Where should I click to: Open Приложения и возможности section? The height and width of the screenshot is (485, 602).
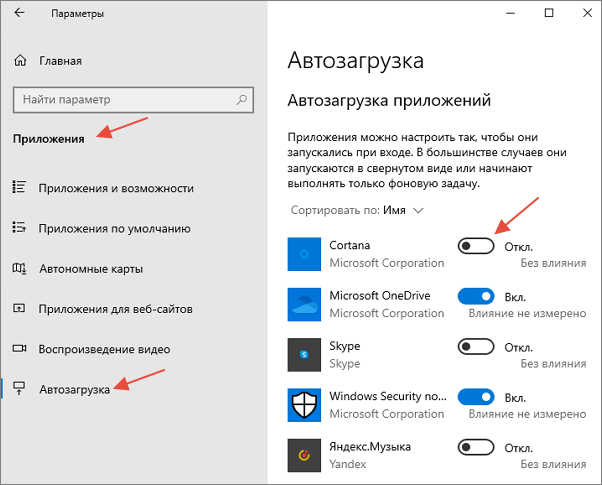pyautogui.click(x=116, y=189)
